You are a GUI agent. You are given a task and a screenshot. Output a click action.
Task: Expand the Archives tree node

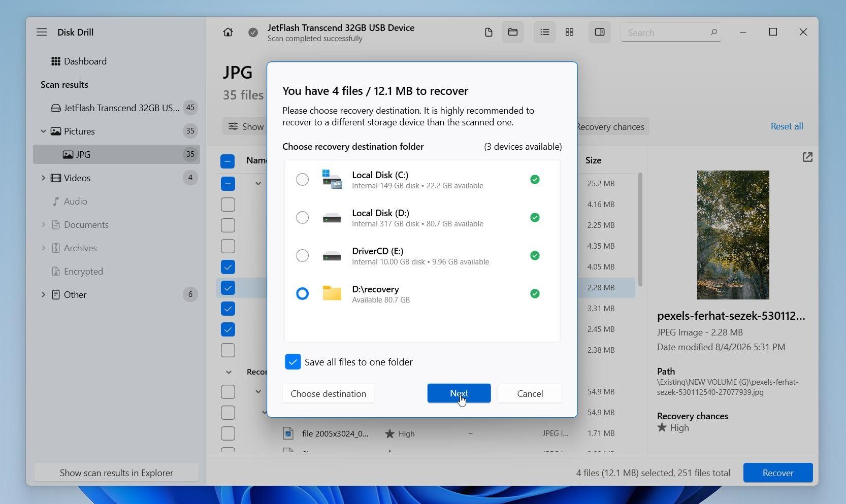[x=43, y=248]
